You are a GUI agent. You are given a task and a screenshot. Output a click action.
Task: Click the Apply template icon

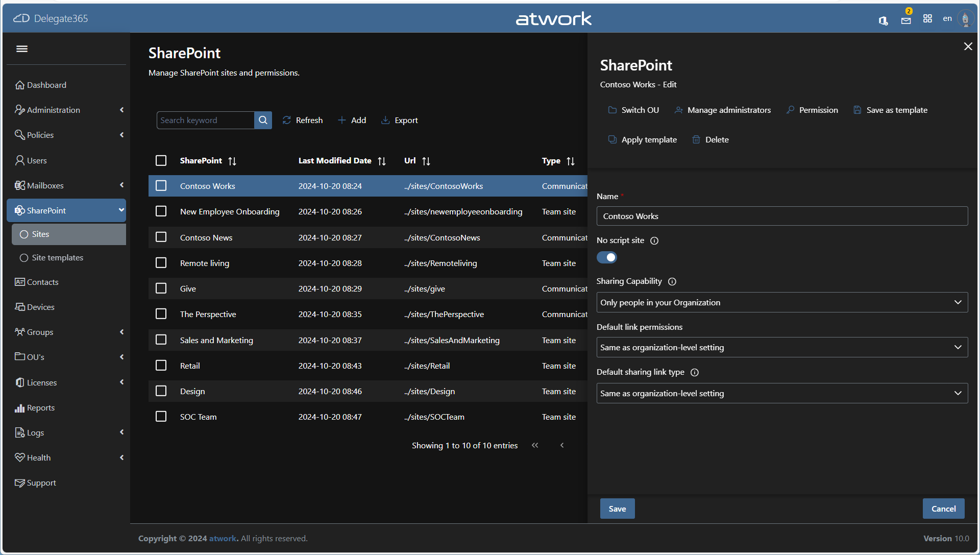(x=612, y=139)
